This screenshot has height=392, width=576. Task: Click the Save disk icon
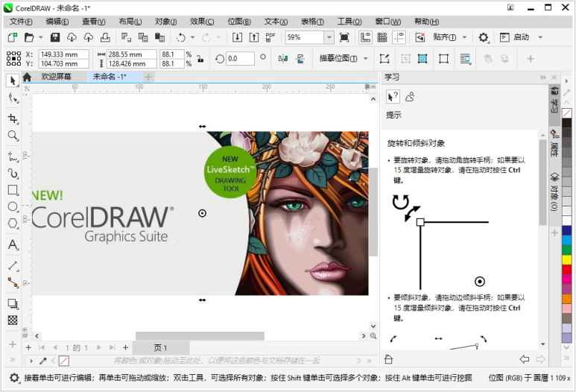pyautogui.click(x=54, y=37)
